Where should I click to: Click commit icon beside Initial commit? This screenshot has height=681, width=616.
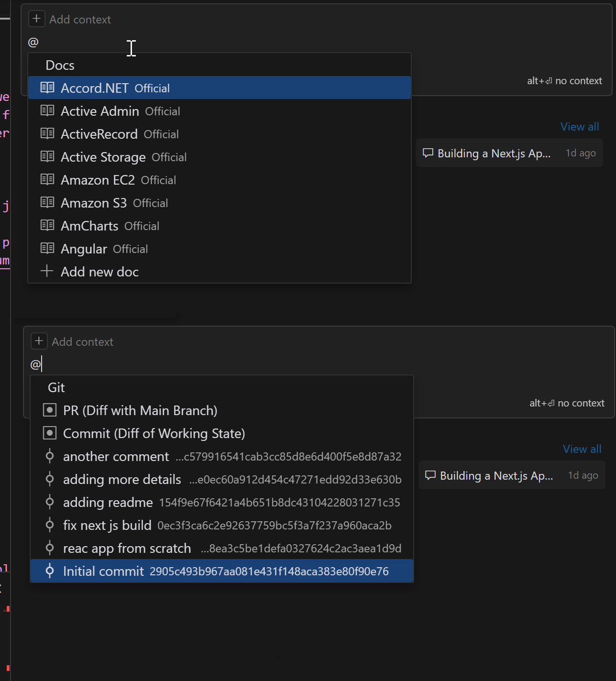[50, 571]
